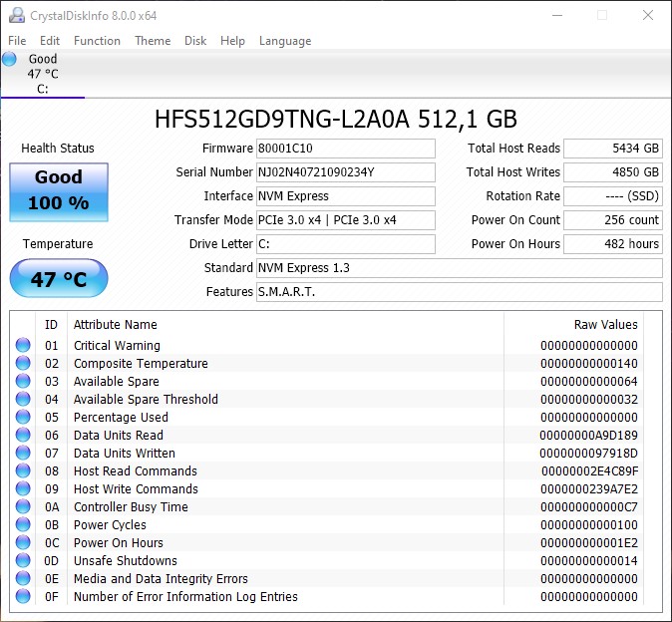Click the status icon beside Critical Warning

[23, 346]
